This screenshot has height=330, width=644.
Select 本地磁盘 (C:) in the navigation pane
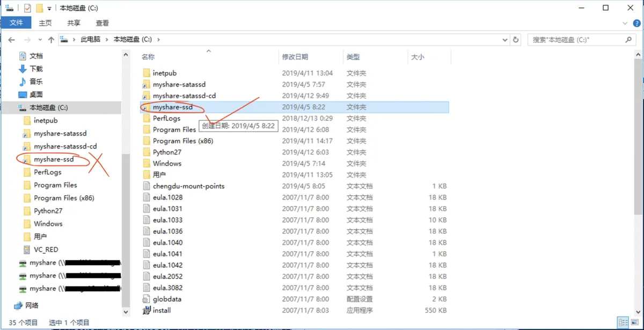(x=48, y=107)
